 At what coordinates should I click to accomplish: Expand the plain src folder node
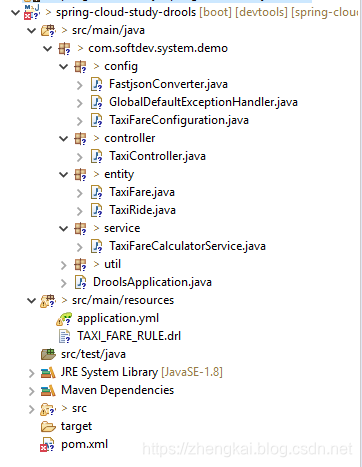pos(31,409)
